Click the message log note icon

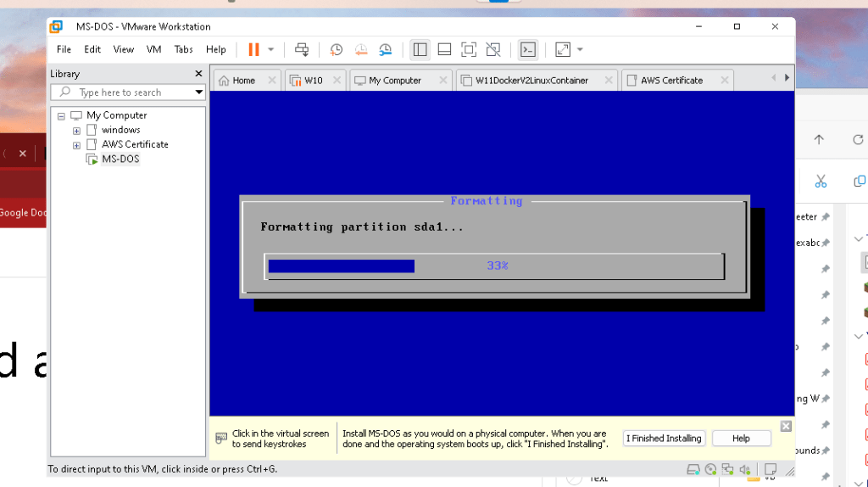click(x=770, y=470)
